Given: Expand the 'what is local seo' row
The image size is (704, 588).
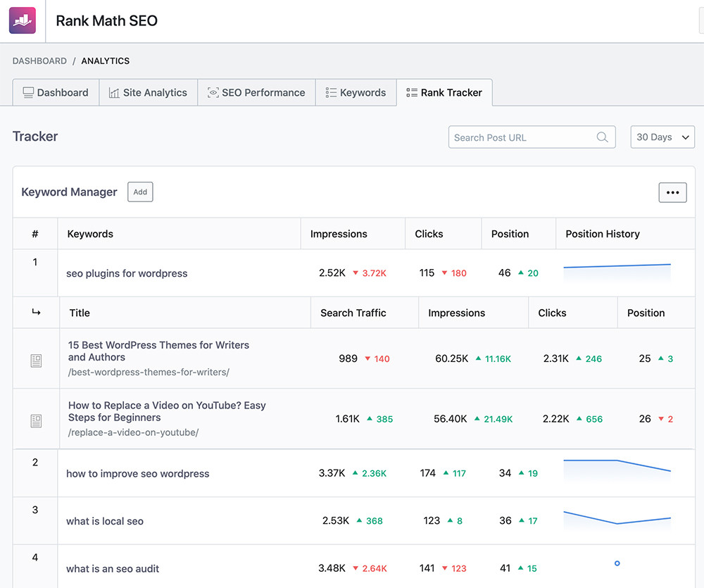Looking at the screenshot, I should pos(105,522).
